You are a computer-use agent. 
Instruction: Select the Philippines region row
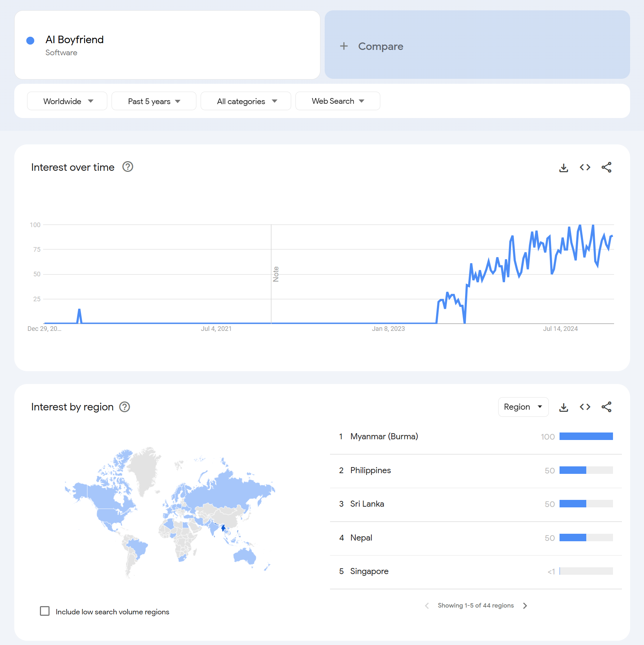(x=475, y=470)
